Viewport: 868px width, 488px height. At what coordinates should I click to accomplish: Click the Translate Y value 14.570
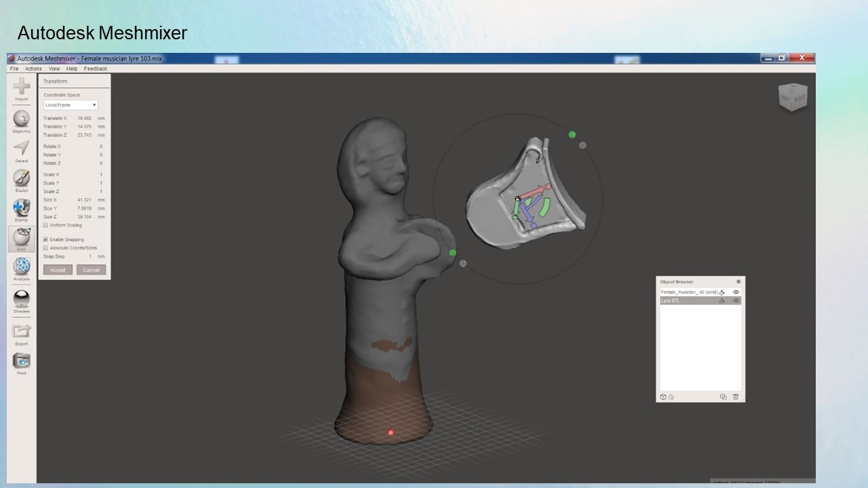[85, 127]
